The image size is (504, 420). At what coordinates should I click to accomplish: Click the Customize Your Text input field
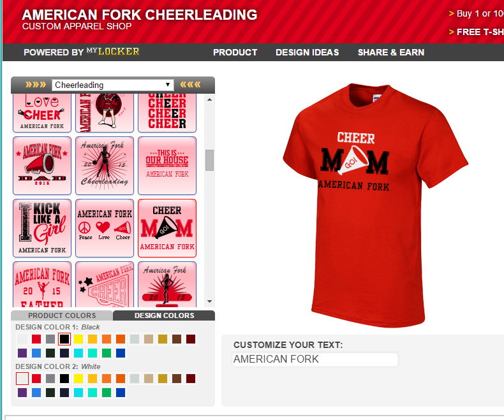pos(315,359)
